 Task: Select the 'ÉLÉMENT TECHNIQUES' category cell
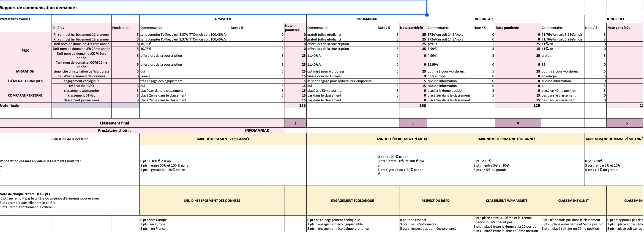[x=25, y=81]
